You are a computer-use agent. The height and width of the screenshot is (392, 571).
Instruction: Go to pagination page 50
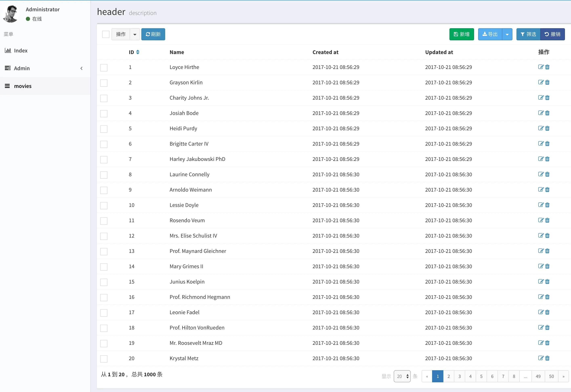click(x=552, y=376)
